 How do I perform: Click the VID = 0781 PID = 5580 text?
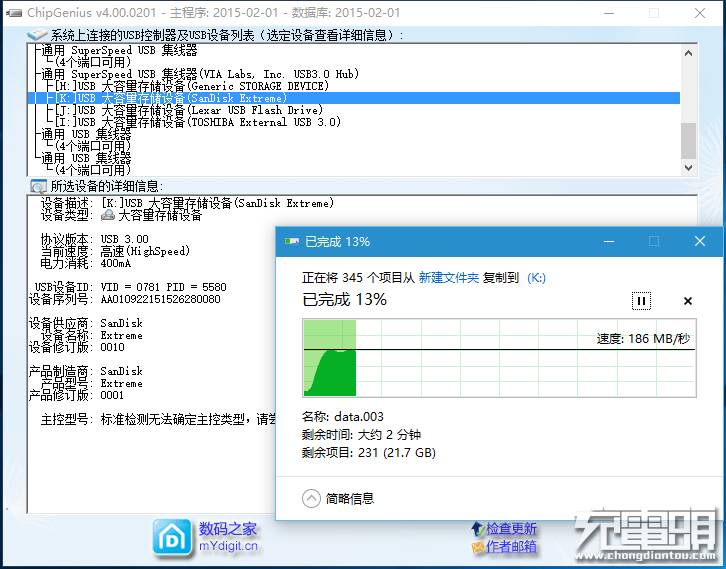pyautogui.click(x=163, y=287)
